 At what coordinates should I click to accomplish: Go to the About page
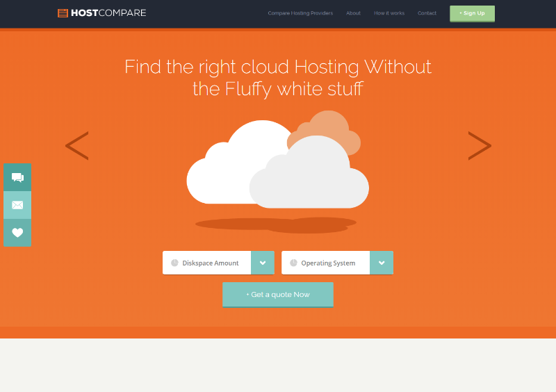coord(353,13)
